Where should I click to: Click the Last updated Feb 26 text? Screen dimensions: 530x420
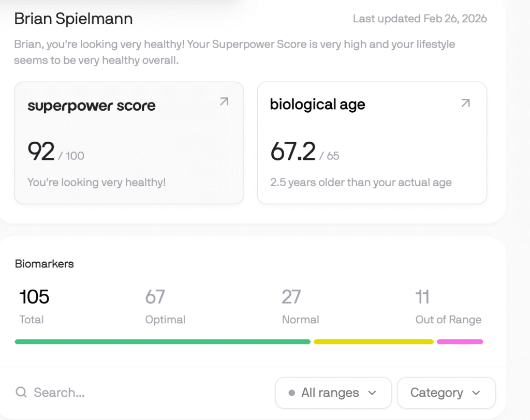(x=419, y=19)
